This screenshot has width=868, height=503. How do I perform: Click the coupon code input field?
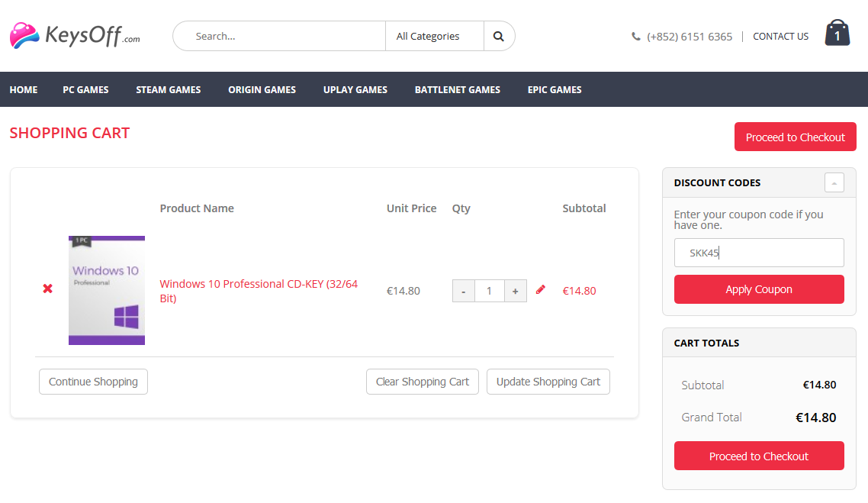click(x=759, y=253)
